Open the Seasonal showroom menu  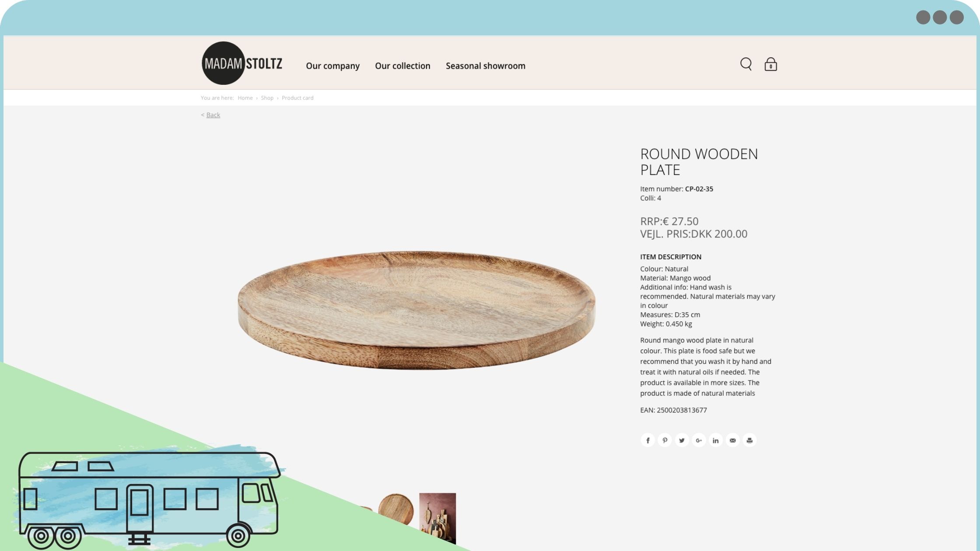pyautogui.click(x=486, y=66)
